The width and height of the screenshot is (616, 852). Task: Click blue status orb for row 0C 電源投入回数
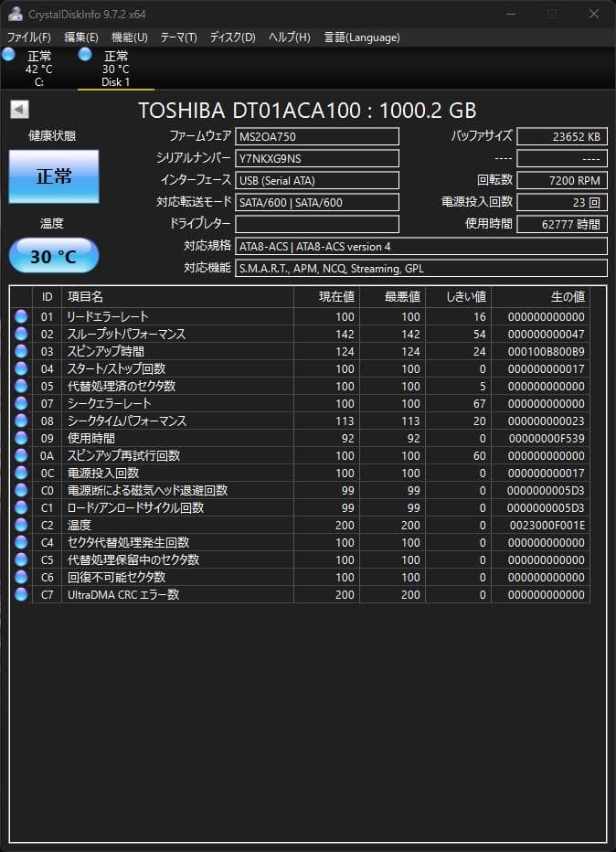pyautogui.click(x=21, y=473)
